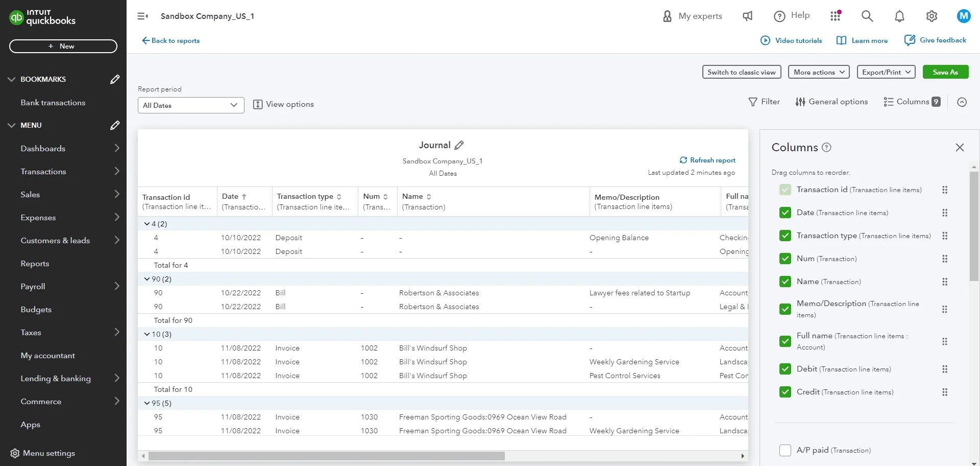Click the New button

(63, 46)
